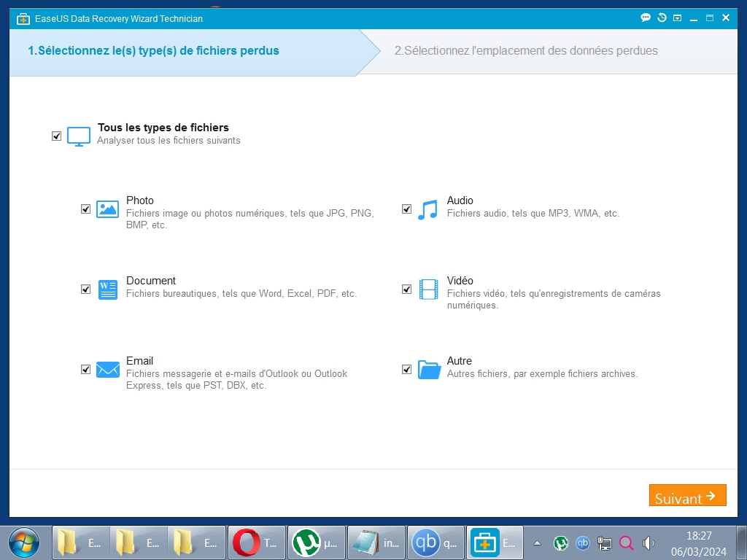Screen dimensions: 747x560
Task: Click the 'Suivant' button
Action: point(687,495)
